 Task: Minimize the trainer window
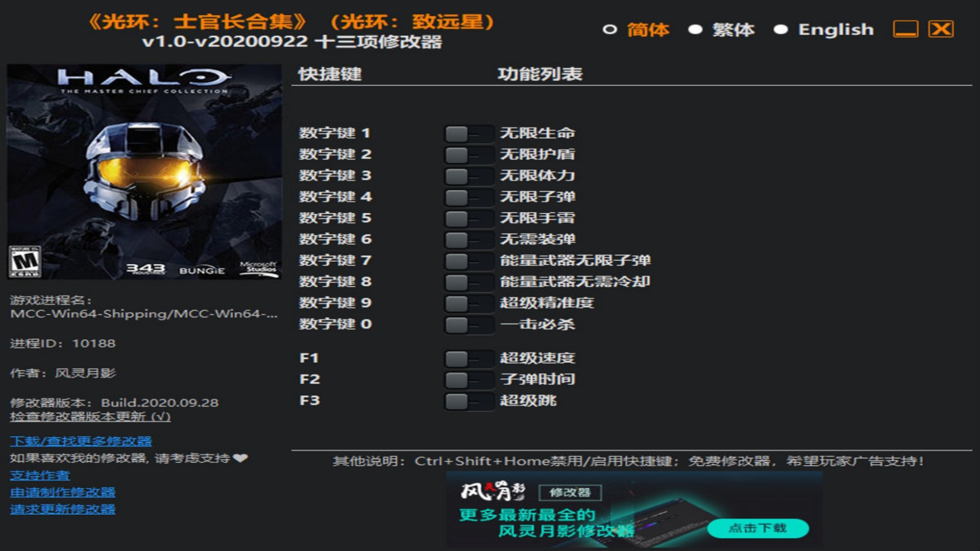point(905,29)
